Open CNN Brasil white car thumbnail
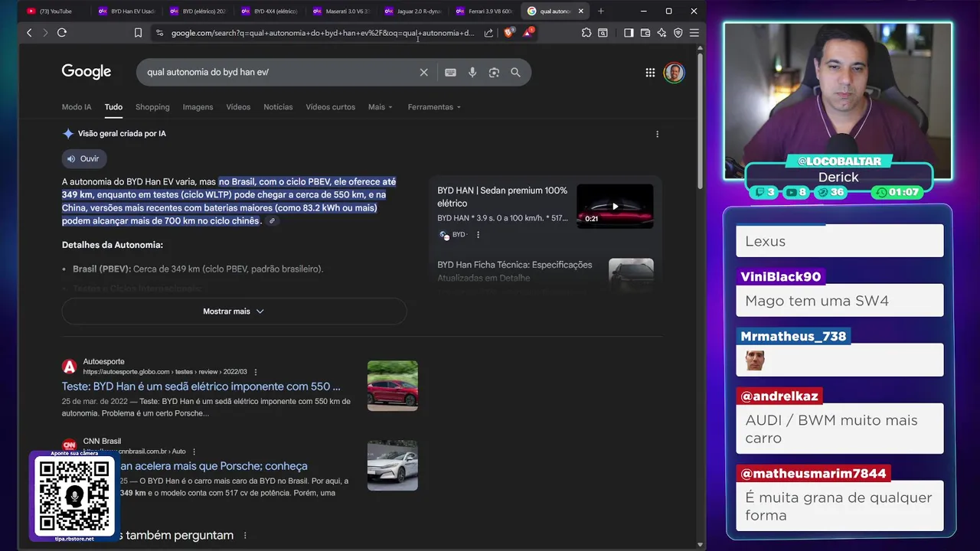 point(393,465)
